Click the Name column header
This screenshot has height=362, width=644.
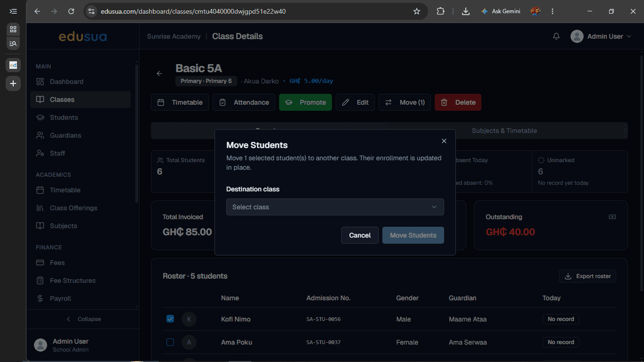(x=230, y=298)
